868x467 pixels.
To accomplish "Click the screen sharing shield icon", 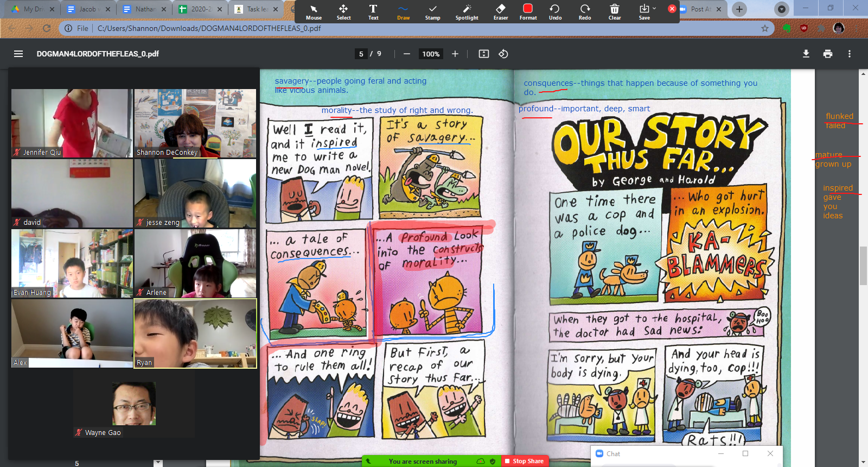I will 493,461.
